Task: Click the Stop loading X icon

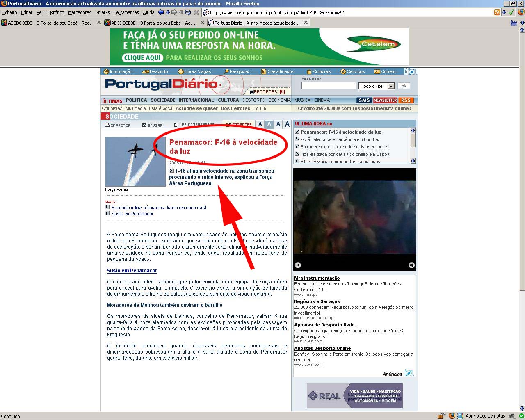Action: [196, 12]
